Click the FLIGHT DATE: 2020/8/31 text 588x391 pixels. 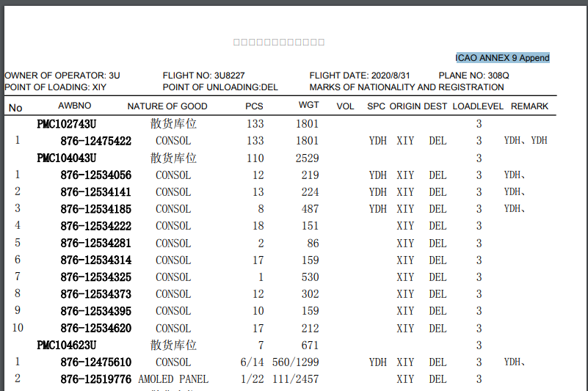coord(360,76)
